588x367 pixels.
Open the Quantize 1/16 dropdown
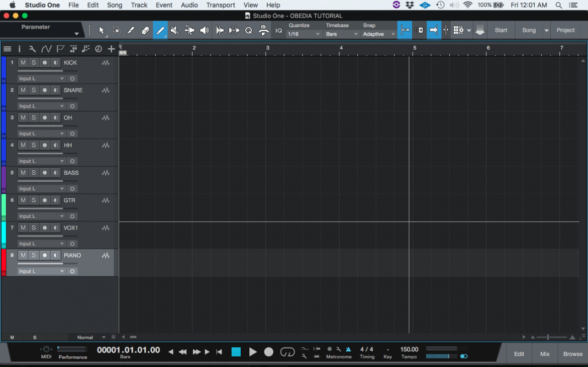tap(304, 34)
